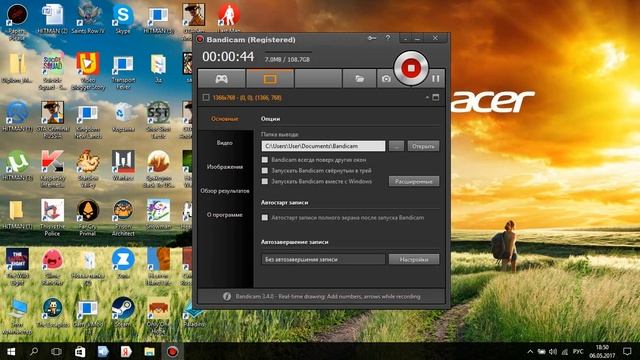The height and width of the screenshot is (360, 640).
Task: Click the Открыть button
Action: point(423,146)
